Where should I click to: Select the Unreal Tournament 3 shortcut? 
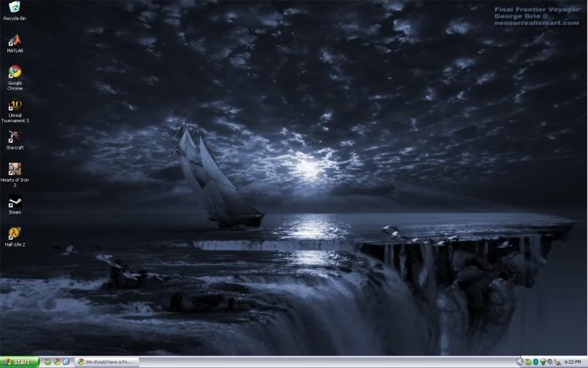(15, 110)
